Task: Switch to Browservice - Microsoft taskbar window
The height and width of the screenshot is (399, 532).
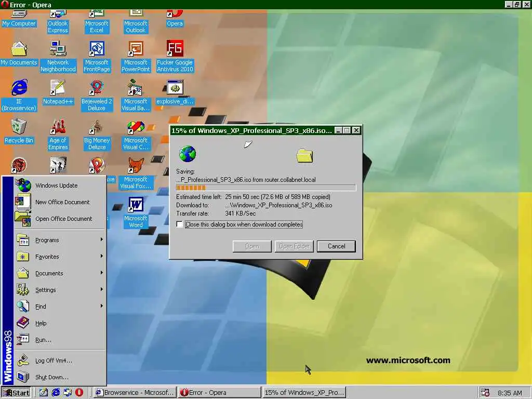Action: [x=135, y=393]
